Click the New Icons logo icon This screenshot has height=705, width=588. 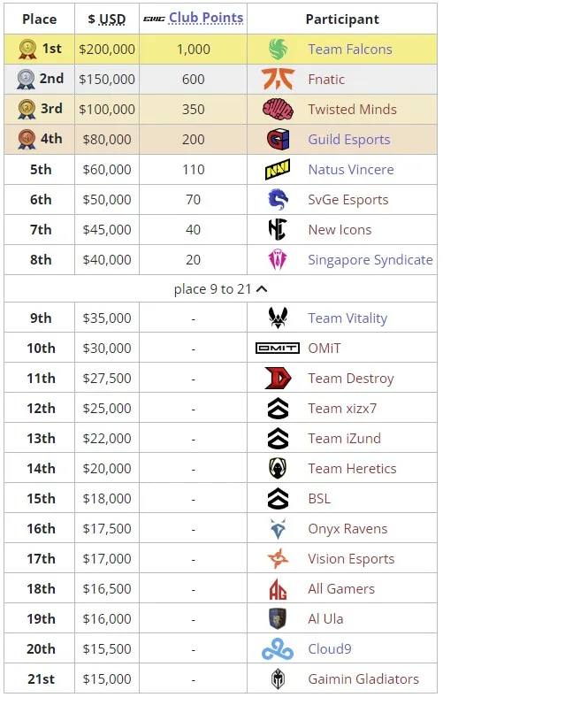click(x=278, y=230)
